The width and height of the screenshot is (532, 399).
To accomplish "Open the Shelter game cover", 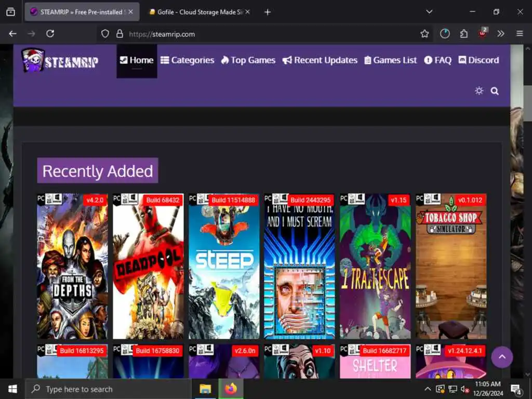I will pos(375,362).
